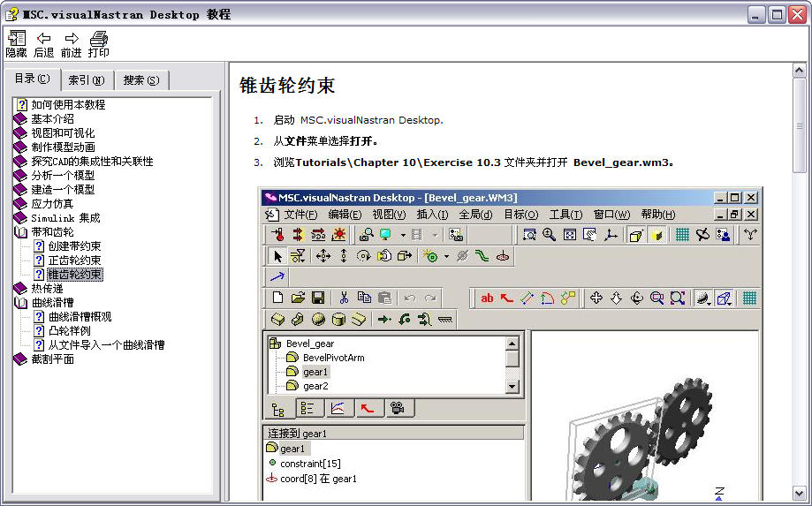
Task: Click the rotate-around-point tool icon
Action: (363, 256)
